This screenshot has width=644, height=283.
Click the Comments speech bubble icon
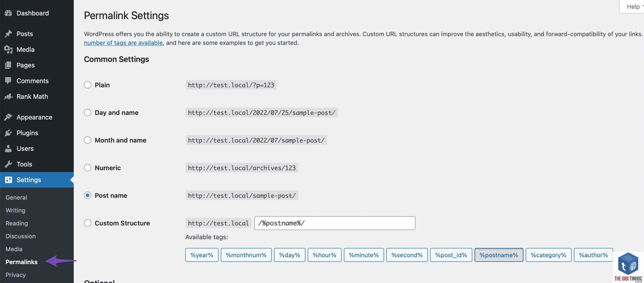point(8,81)
